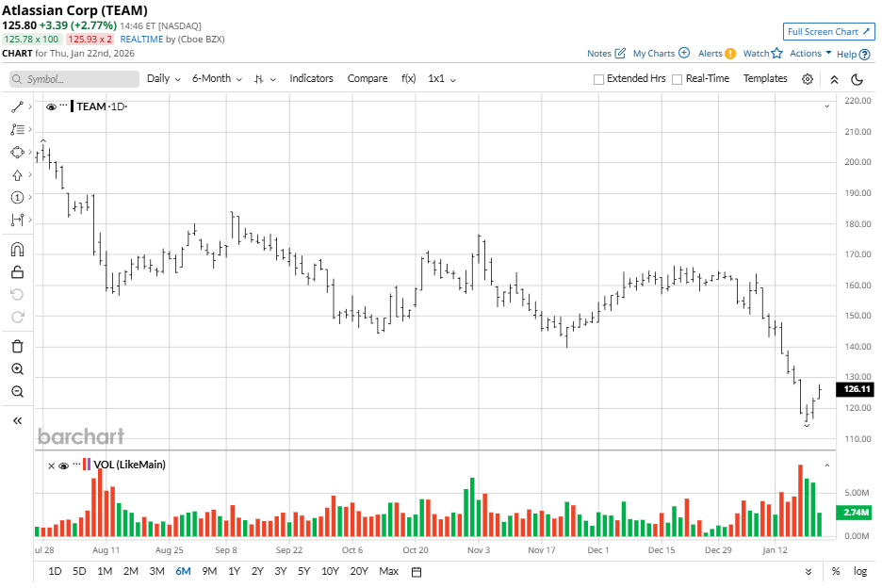Click the redo arrow icon
The image size is (882, 588).
pyautogui.click(x=18, y=317)
